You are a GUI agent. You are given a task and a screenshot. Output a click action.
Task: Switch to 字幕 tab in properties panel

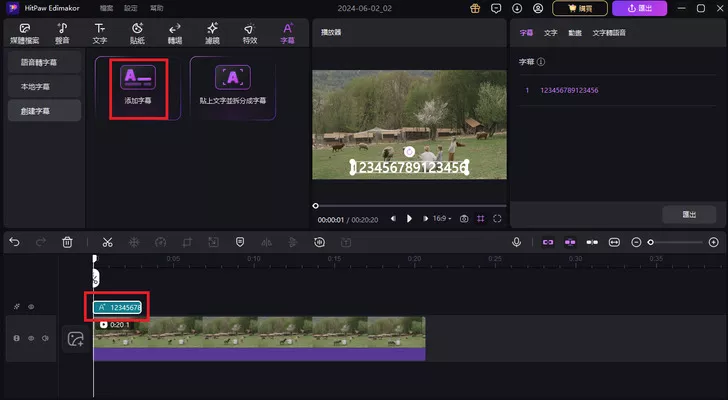click(526, 33)
